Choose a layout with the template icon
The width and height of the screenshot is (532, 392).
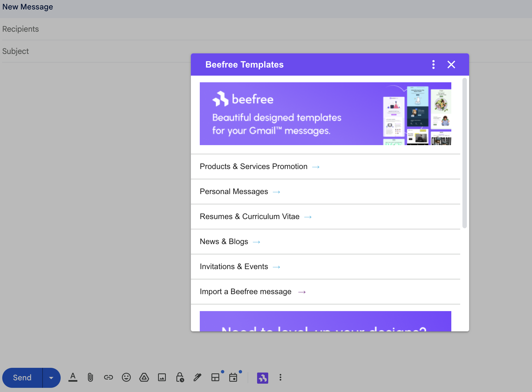[x=215, y=378]
